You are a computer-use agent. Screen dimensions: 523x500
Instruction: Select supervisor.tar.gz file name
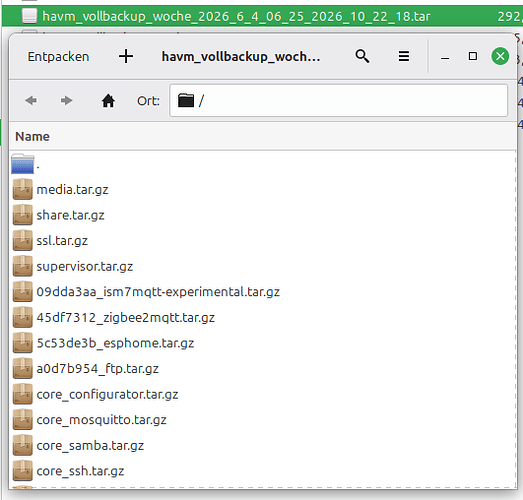tap(85, 267)
